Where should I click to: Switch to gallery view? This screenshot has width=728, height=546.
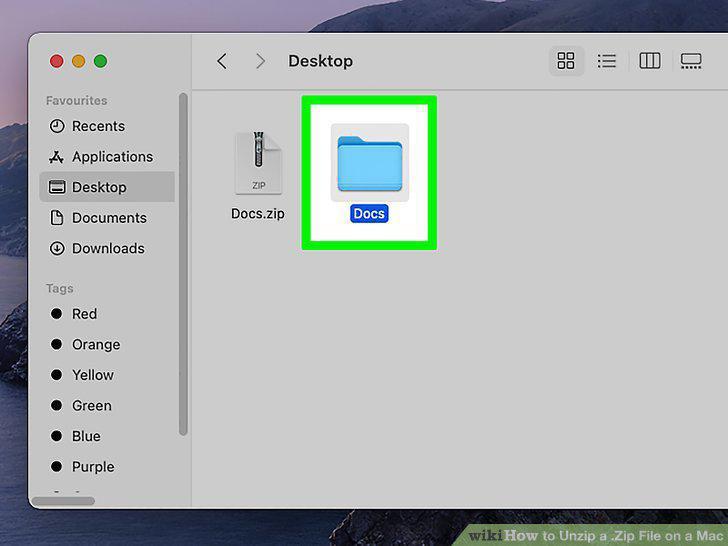[691, 61]
